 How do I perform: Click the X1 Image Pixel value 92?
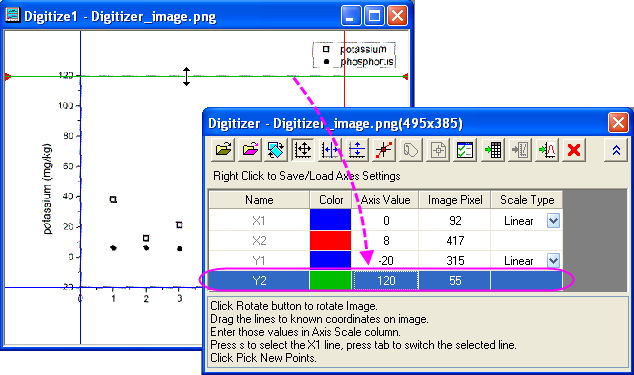[455, 220]
